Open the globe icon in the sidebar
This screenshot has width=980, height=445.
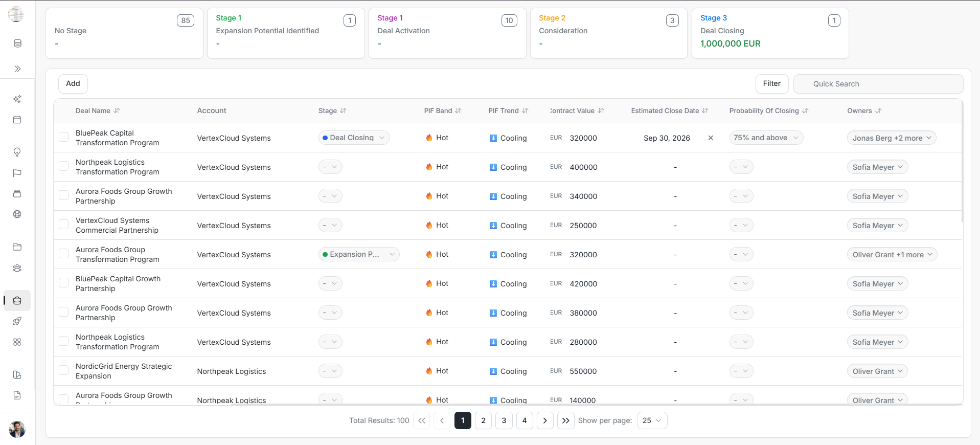click(17, 214)
